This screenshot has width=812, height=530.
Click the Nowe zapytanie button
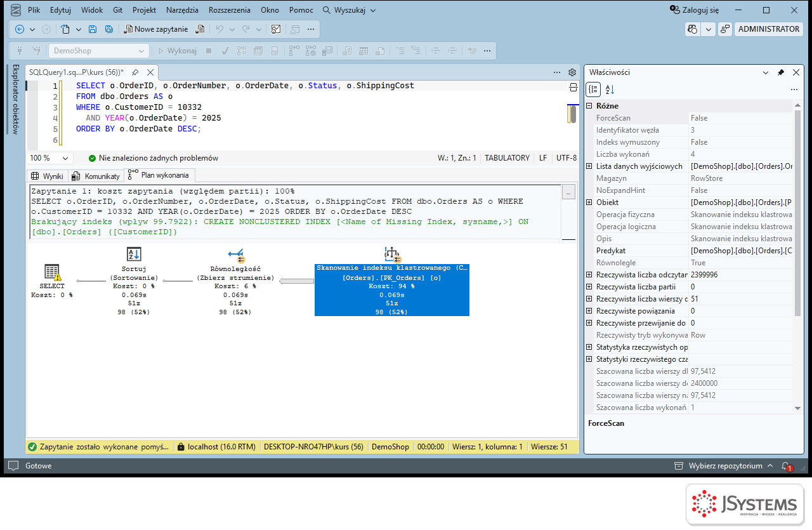pos(156,29)
